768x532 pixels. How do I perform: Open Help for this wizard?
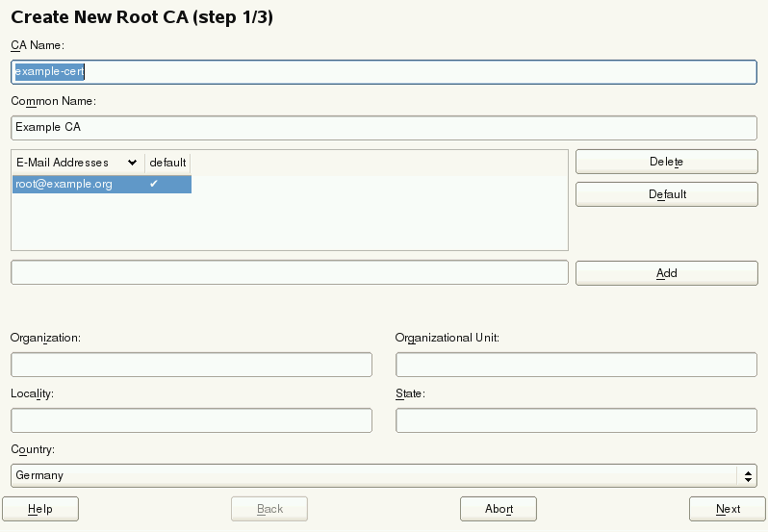click(x=40, y=509)
